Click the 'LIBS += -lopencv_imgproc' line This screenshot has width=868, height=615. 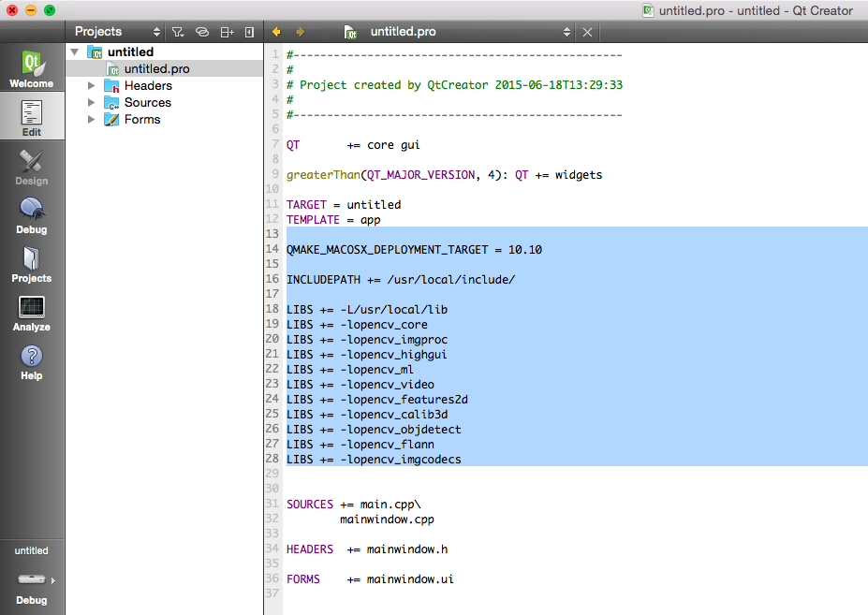(x=367, y=340)
